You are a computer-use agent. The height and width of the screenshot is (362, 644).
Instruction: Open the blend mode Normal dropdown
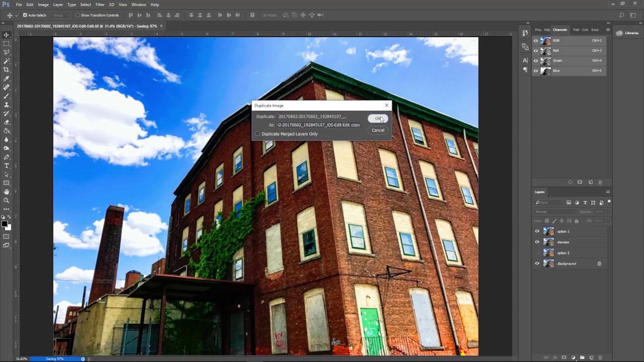coord(554,212)
